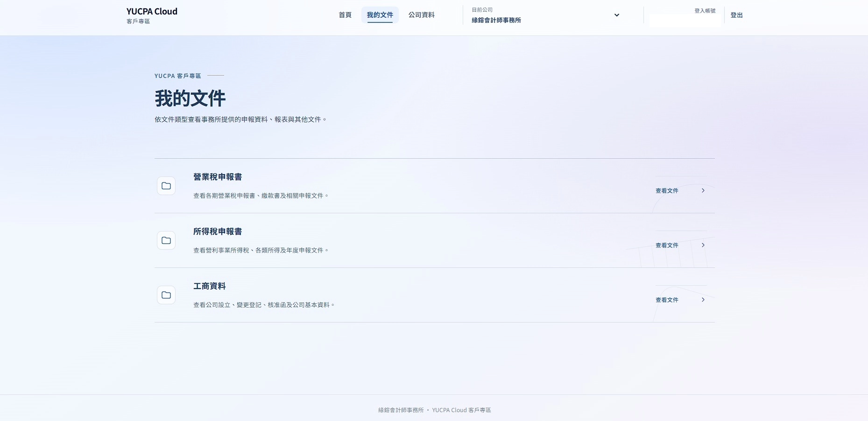Open the 所得稅申報書 heading
Image resolution: width=868 pixels, height=421 pixels.
tap(218, 232)
